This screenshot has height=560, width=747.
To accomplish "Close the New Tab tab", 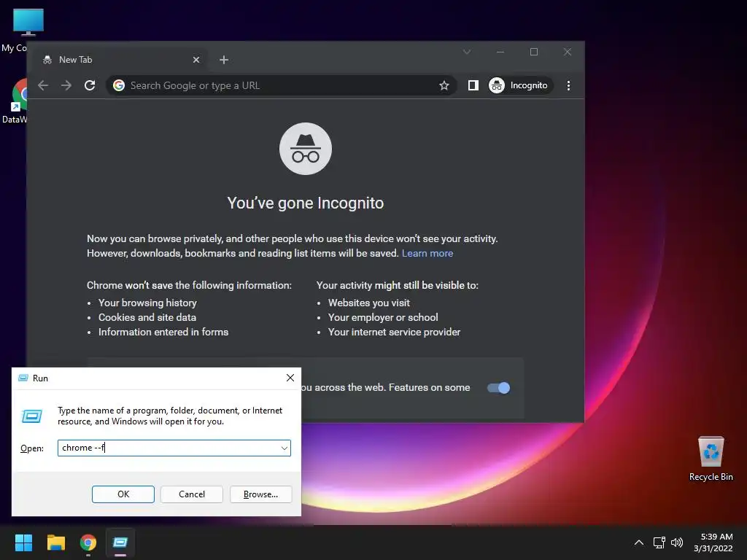I will (196, 60).
